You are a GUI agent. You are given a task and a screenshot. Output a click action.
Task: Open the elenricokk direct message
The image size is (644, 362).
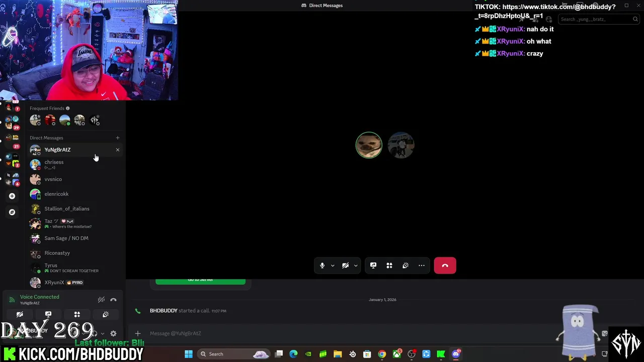(x=75, y=194)
